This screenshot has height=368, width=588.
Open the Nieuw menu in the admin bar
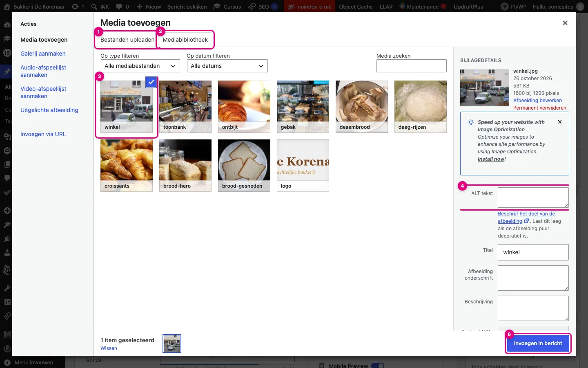point(149,7)
